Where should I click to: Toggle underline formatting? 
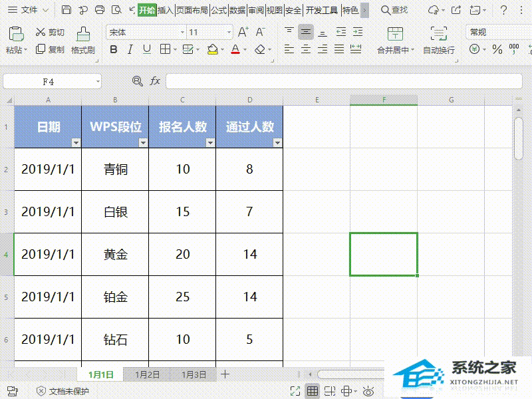(147, 49)
